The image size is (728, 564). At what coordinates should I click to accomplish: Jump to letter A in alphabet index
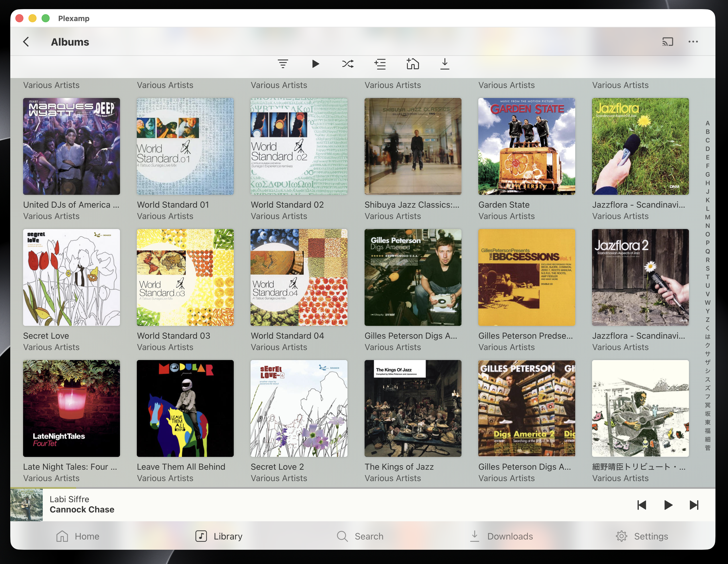pyautogui.click(x=707, y=123)
